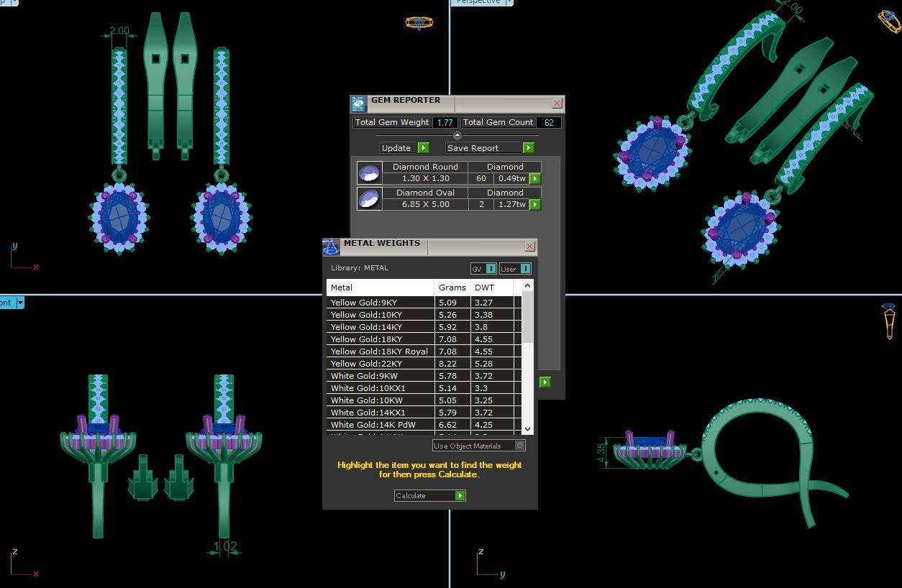
Task: Click the Diamond Round gem thumbnail
Action: tap(369, 173)
